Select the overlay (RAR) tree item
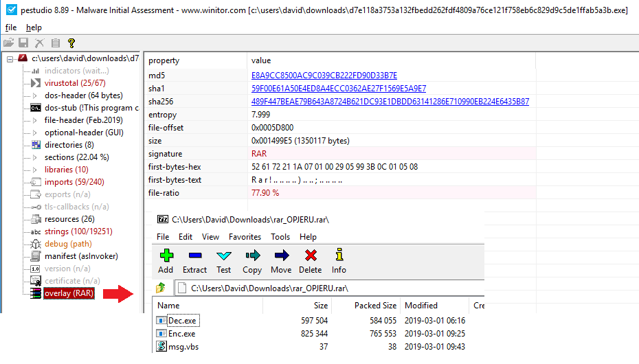The width and height of the screenshot is (639, 364). click(69, 293)
